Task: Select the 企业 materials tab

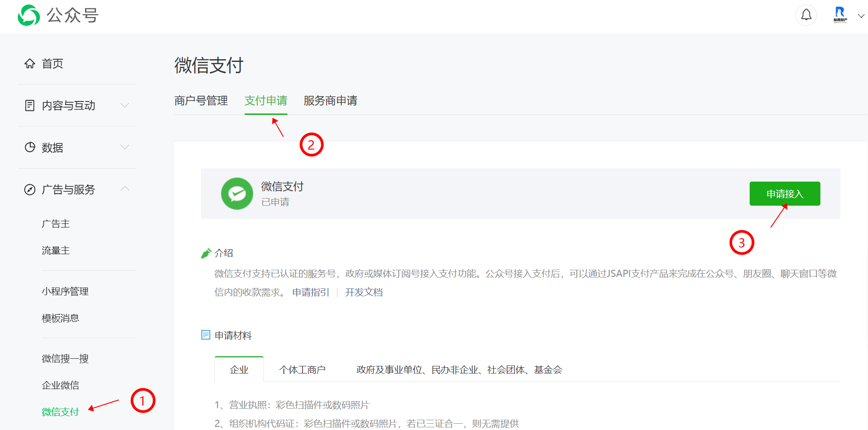Action: pyautogui.click(x=239, y=369)
